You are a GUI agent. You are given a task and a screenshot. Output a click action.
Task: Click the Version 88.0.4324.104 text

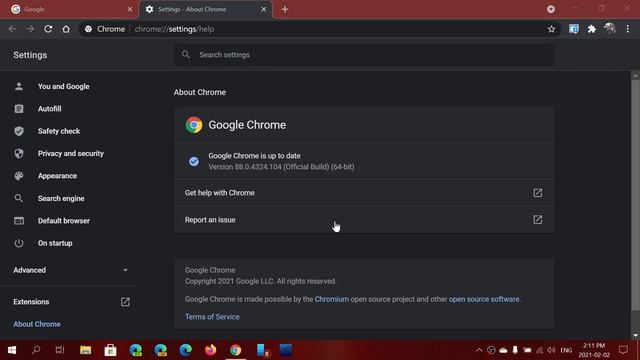pos(281,167)
